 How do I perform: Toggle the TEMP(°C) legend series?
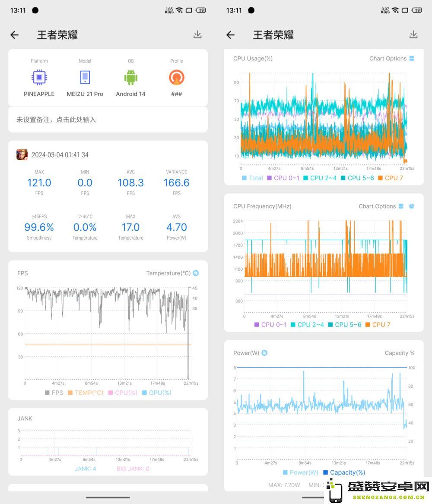86,393
